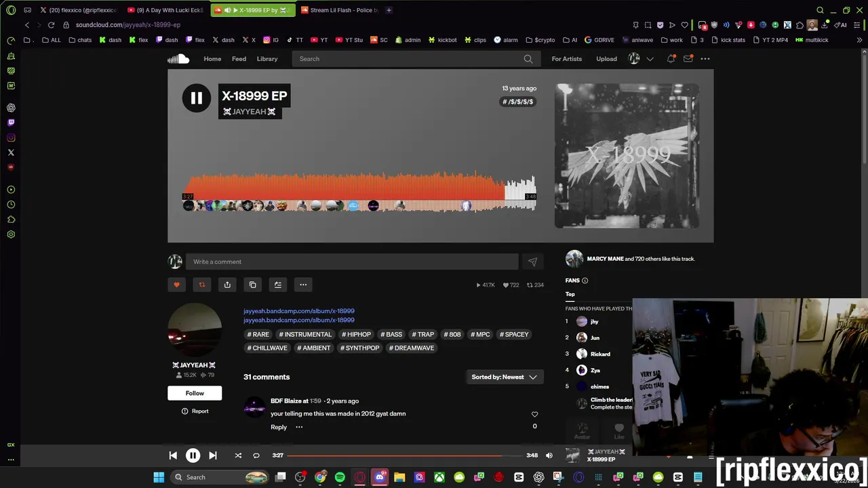Viewport: 868px width, 488px height.
Task: Open a new browser tab
Action: (x=389, y=10)
